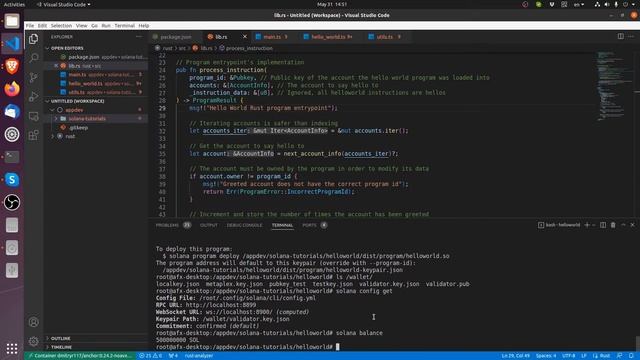Viewport: 640px width, 360px height.
Task: Close the terminal panel
Action: 632,225
